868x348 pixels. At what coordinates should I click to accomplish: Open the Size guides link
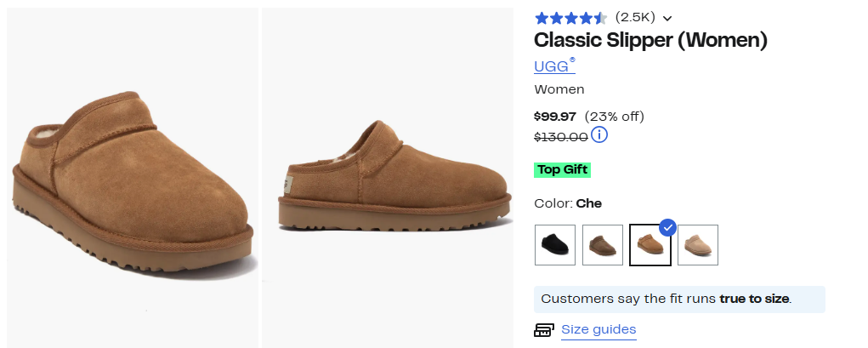coord(599,330)
